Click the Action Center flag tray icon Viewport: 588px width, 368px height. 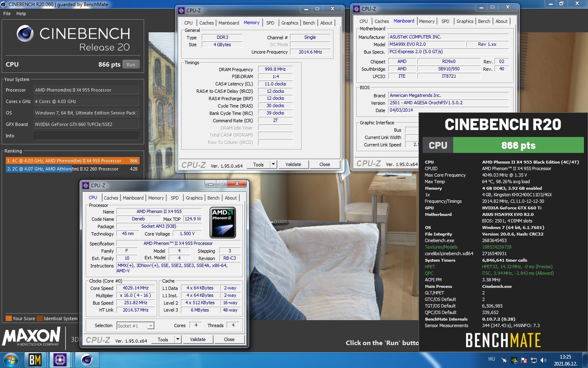[524, 360]
